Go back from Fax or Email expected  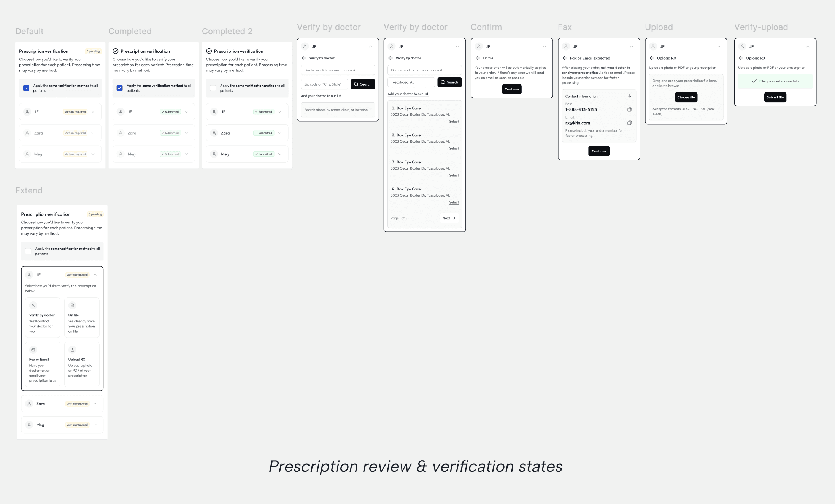[565, 58]
